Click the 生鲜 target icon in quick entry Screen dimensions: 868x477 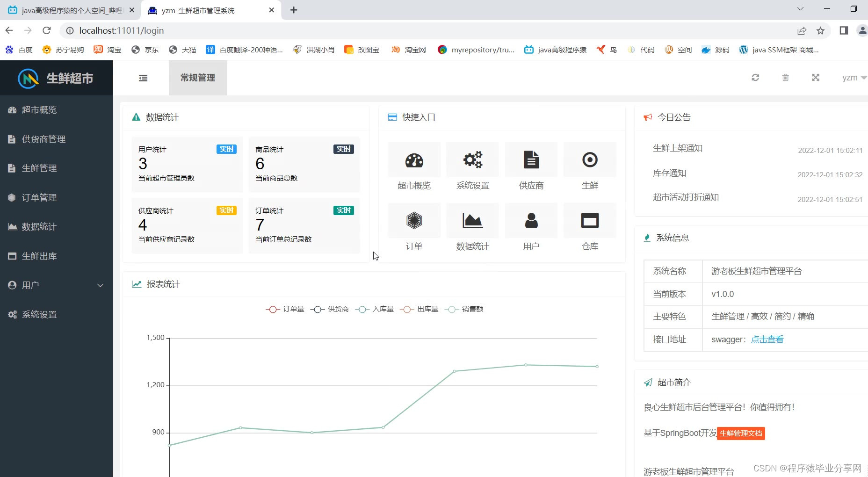pyautogui.click(x=590, y=159)
